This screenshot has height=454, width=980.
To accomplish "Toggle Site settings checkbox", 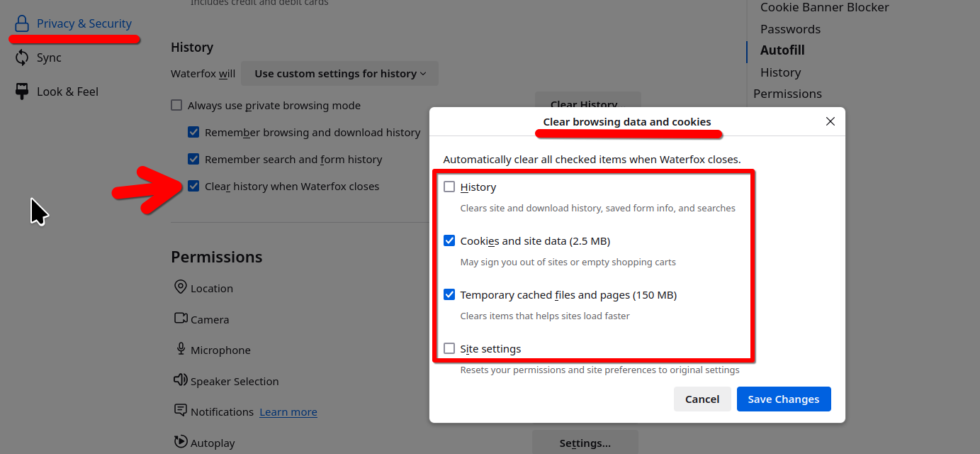I will pos(449,349).
